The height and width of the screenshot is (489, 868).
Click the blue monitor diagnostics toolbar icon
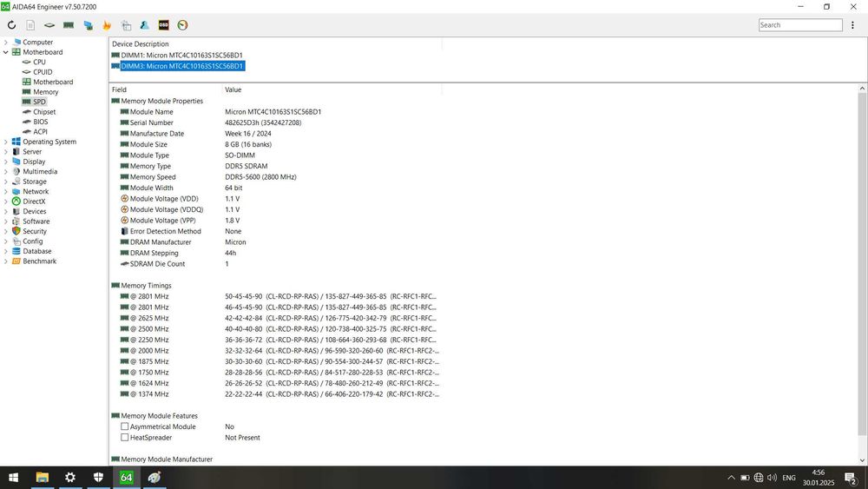(88, 25)
